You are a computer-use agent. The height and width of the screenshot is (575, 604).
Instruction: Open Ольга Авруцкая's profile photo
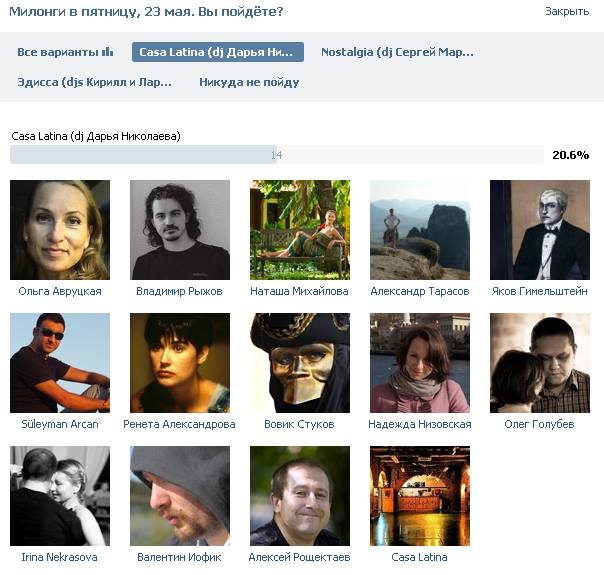click(x=60, y=230)
